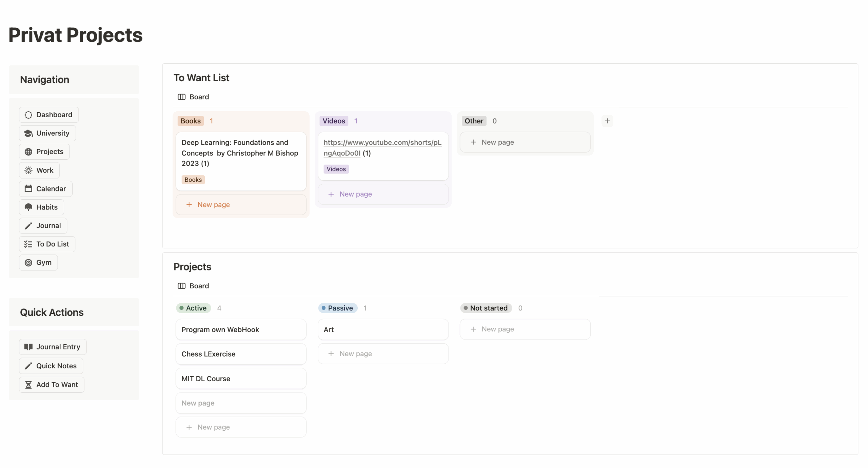Click the Calendar icon in sidebar
This screenshot has width=868, height=468.
click(28, 189)
